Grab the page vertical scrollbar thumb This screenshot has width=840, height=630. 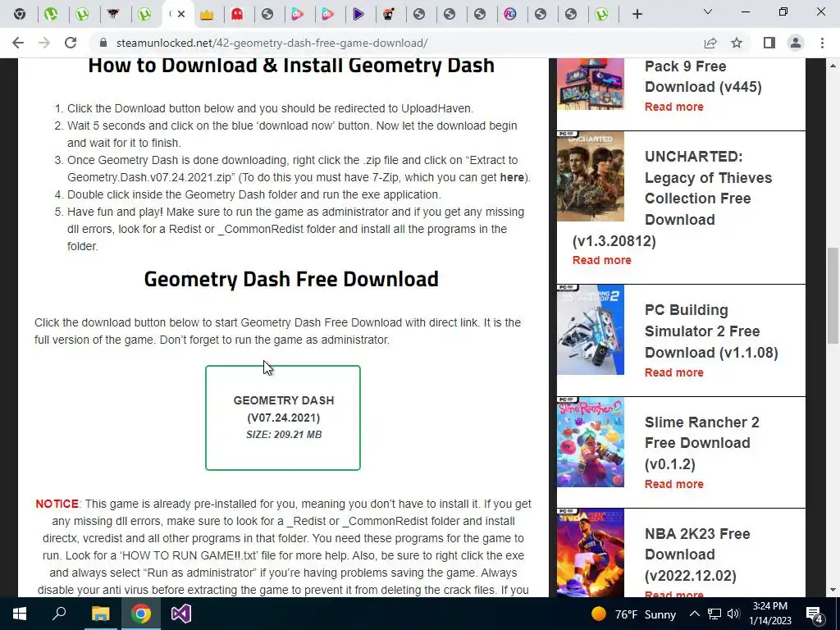pyautogui.click(x=833, y=295)
